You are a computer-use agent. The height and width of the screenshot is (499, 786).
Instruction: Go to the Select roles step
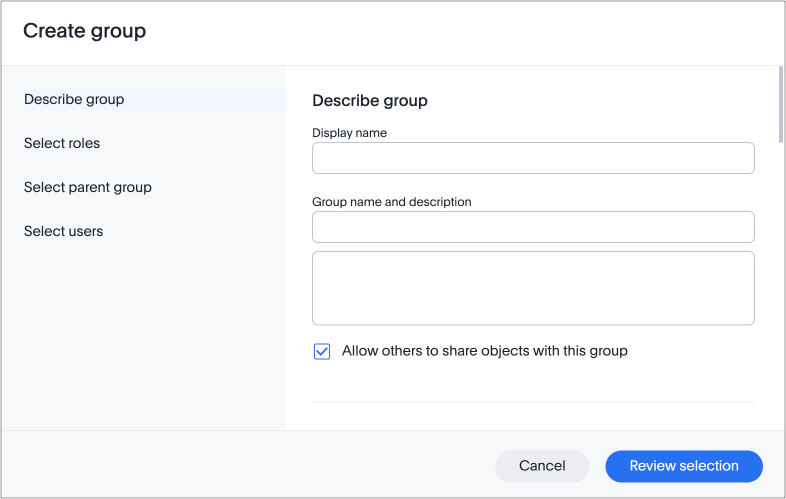pos(62,143)
